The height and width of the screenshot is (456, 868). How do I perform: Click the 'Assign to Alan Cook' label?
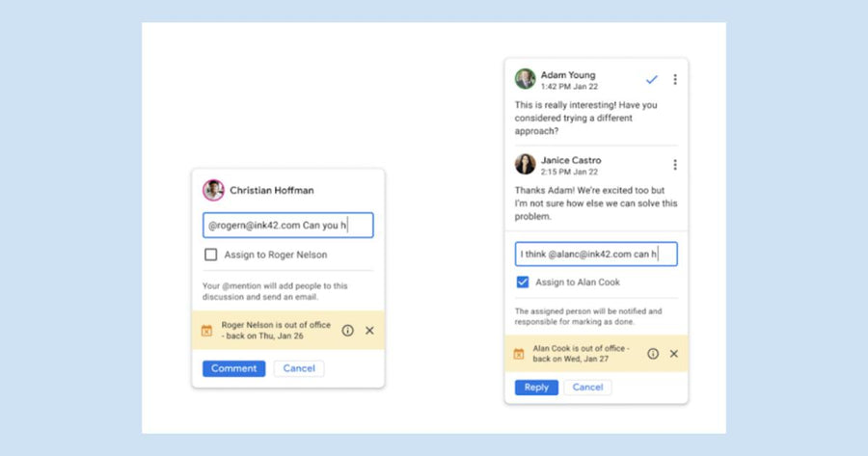(578, 282)
